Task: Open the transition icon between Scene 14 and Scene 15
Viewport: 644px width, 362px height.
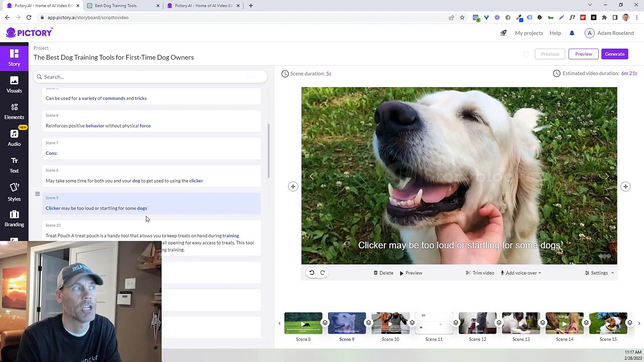Action: point(586,323)
